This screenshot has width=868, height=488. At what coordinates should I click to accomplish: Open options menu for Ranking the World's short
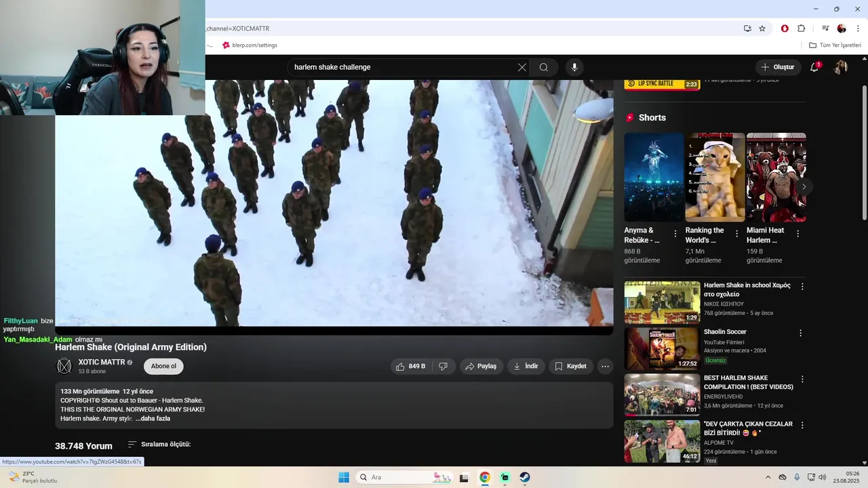[736, 233]
